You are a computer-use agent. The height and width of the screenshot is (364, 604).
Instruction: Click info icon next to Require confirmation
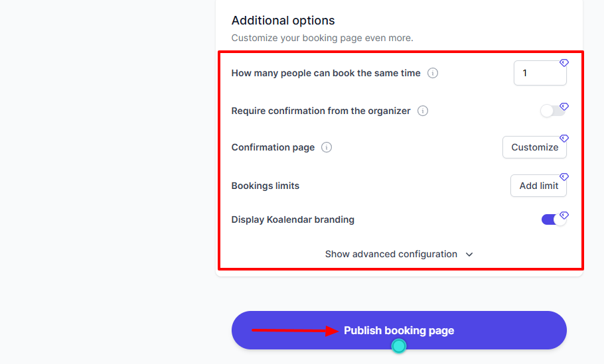click(423, 111)
